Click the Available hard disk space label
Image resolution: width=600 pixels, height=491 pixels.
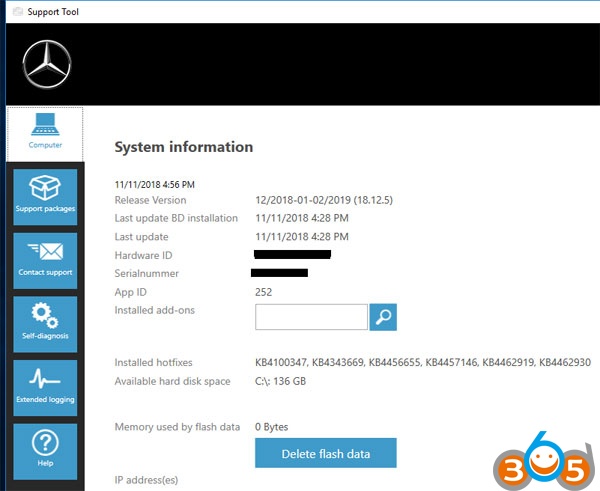click(173, 381)
